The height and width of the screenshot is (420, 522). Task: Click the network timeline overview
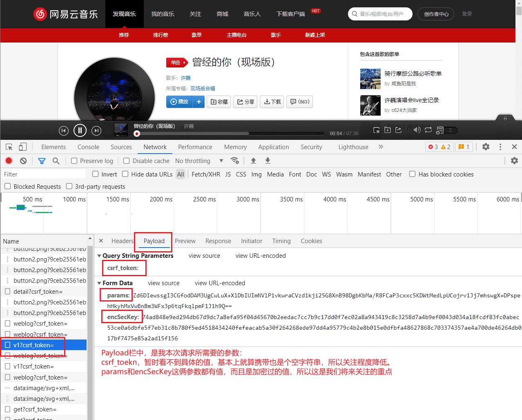[x=261, y=213]
